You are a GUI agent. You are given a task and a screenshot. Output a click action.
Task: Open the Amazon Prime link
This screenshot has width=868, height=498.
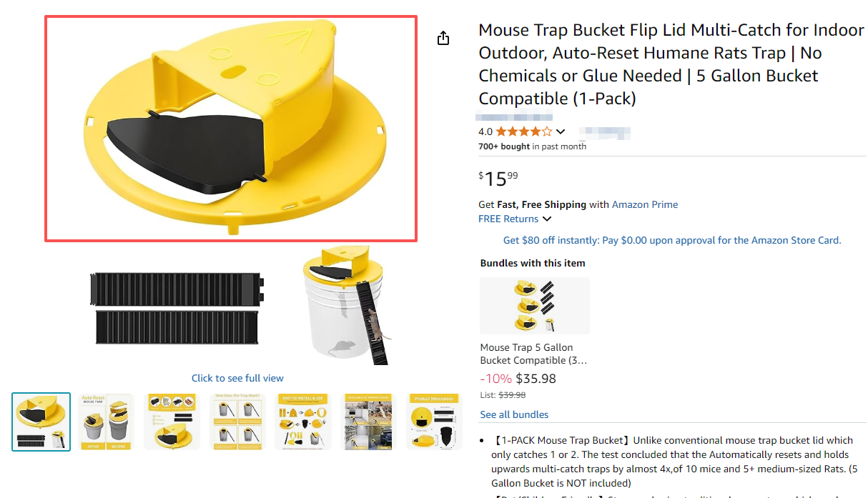point(644,204)
